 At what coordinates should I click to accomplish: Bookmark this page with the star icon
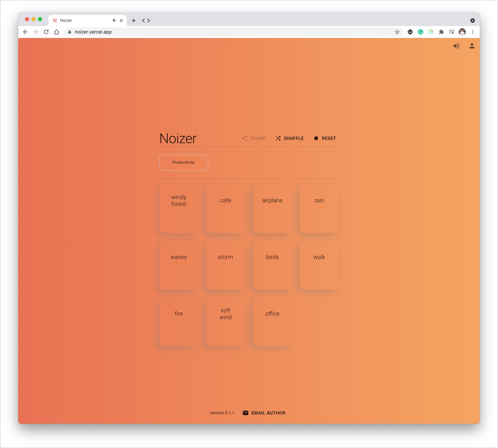(x=397, y=32)
